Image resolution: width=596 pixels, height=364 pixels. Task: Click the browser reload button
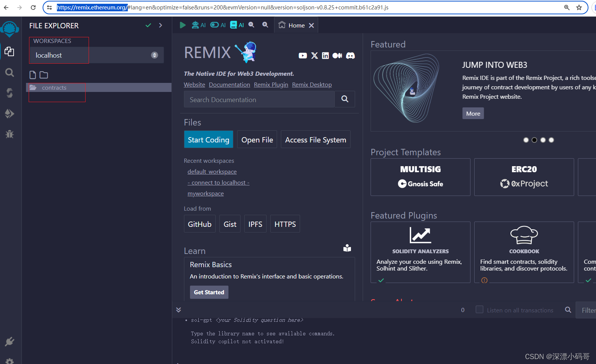coord(33,7)
